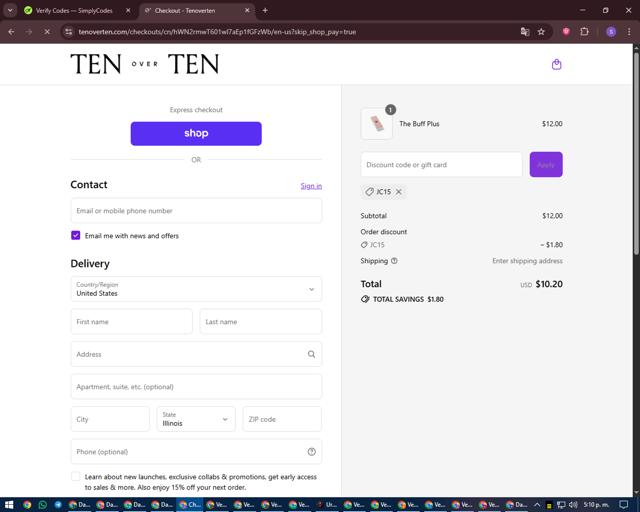Open the notifications action center

pyautogui.click(x=623, y=505)
